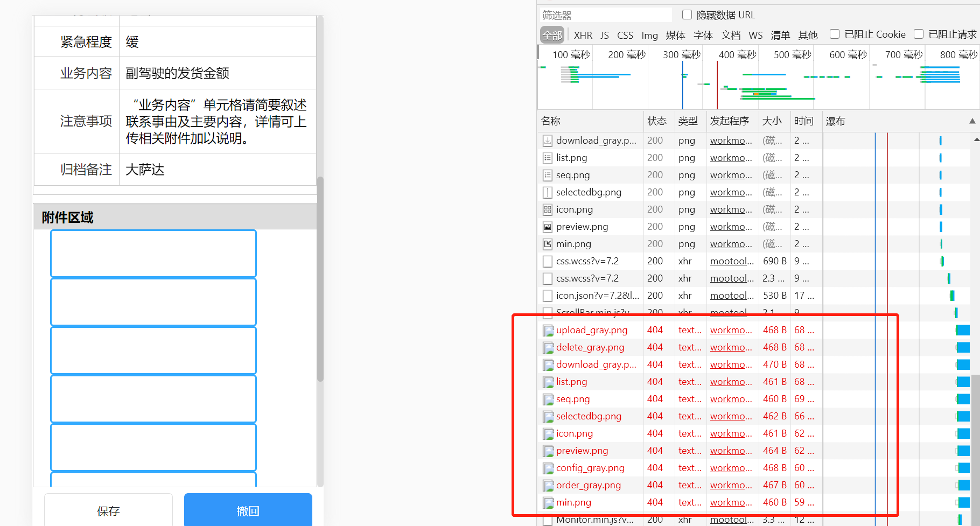This screenshot has width=980, height=526.
Task: Sort by the 时间 column header
Action: point(806,121)
